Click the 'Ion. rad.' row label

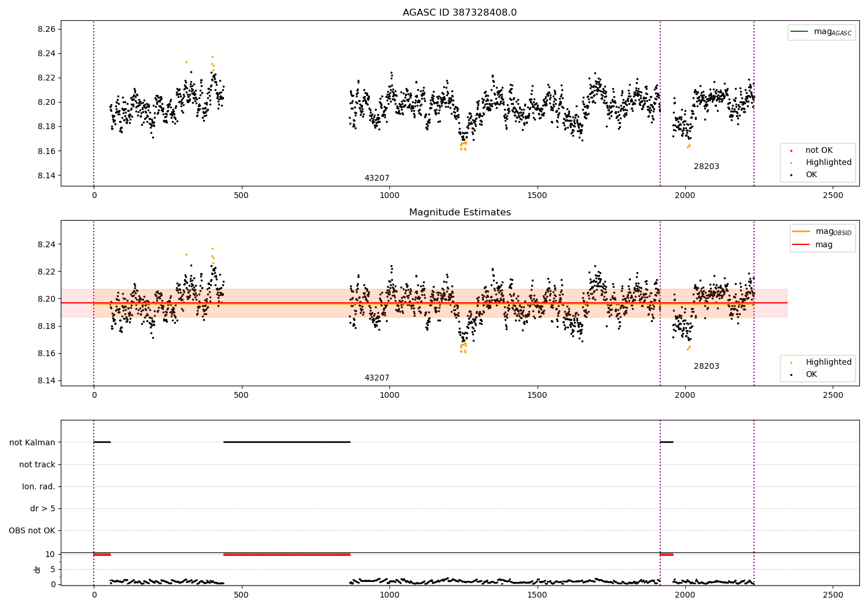pos(39,486)
